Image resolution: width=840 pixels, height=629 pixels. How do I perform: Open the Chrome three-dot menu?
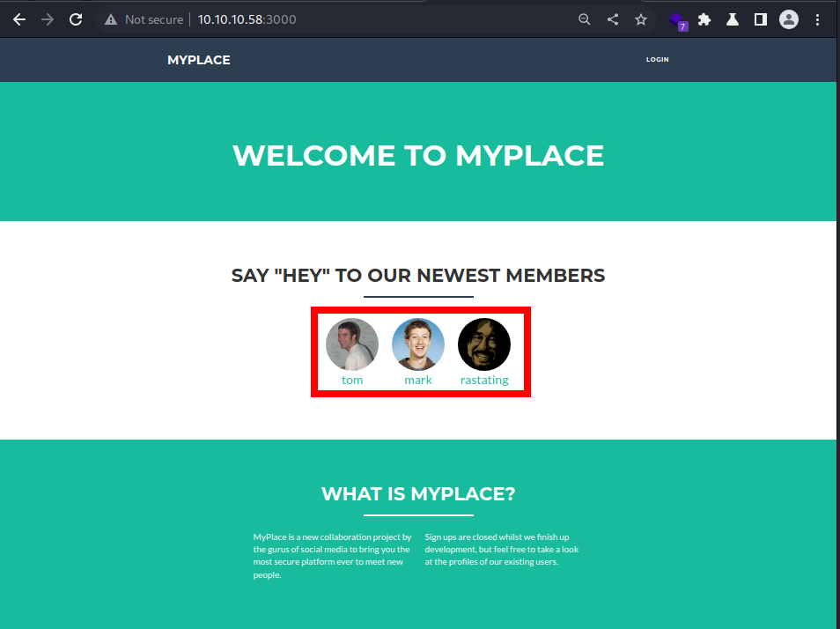click(817, 20)
